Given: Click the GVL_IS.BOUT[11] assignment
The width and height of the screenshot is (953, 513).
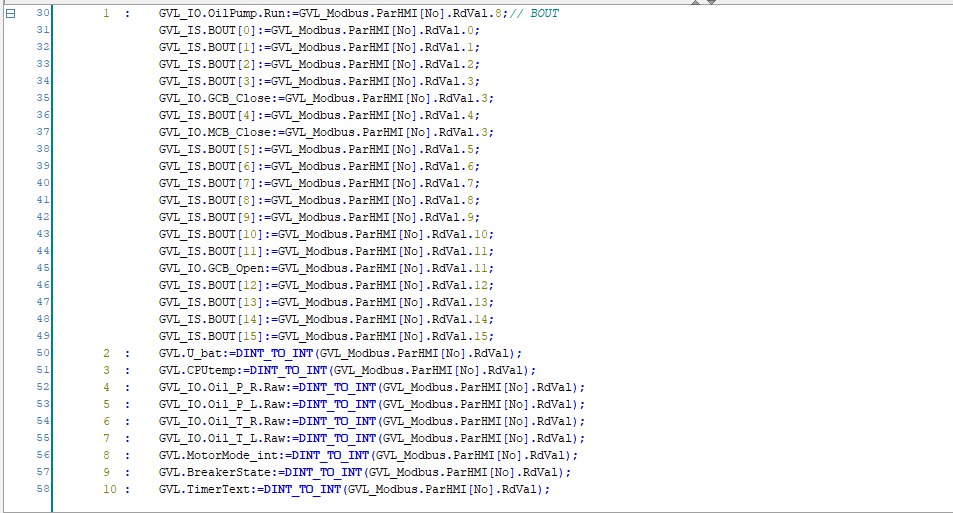Looking at the screenshot, I should [x=326, y=252].
